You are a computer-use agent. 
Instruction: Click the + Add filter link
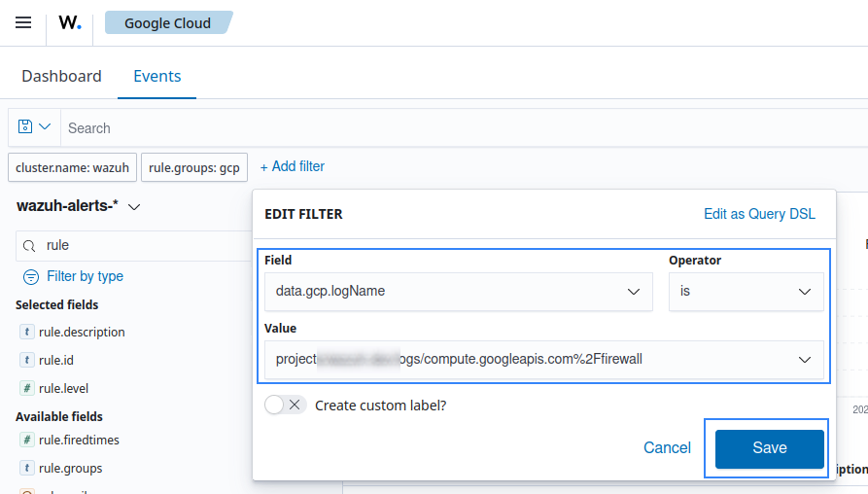pyautogui.click(x=292, y=166)
